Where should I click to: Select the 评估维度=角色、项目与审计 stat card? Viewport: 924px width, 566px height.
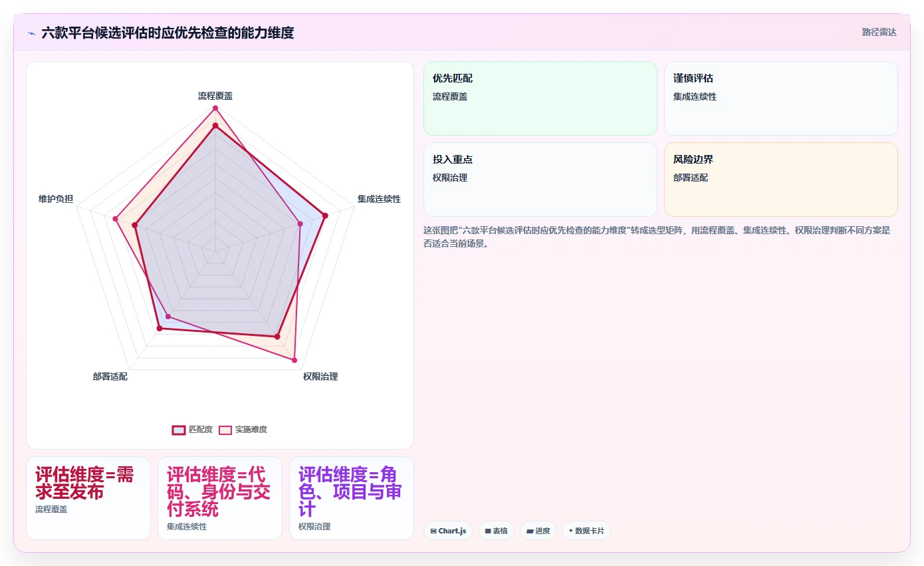[x=352, y=497]
